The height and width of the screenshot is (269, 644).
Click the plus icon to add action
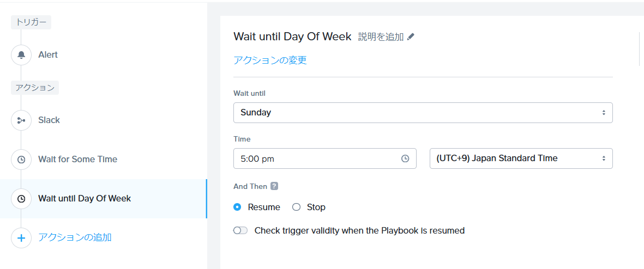point(21,238)
